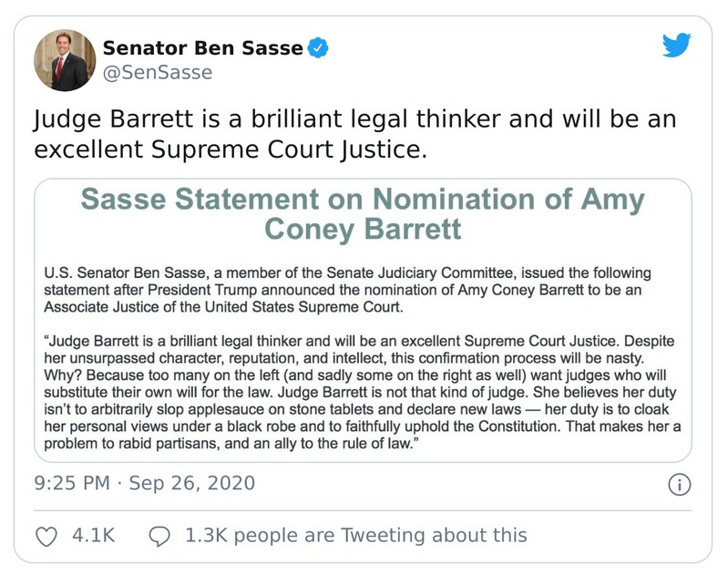The height and width of the screenshot is (585, 728).
Task: Click the reply speech bubble icon
Action: click(x=159, y=535)
